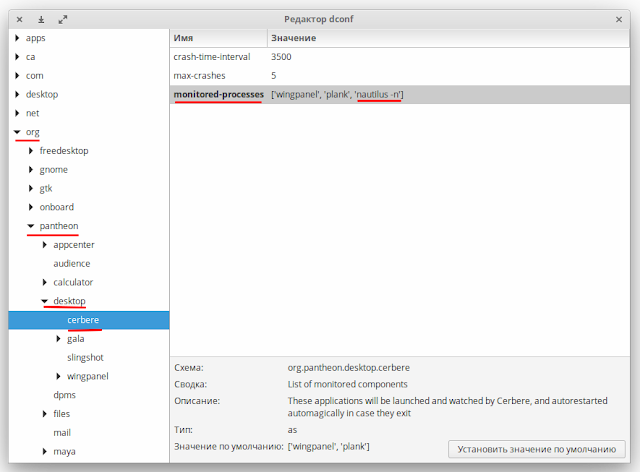640x472 pixels.
Task: Expand the top-level desktop node
Action: (17, 94)
